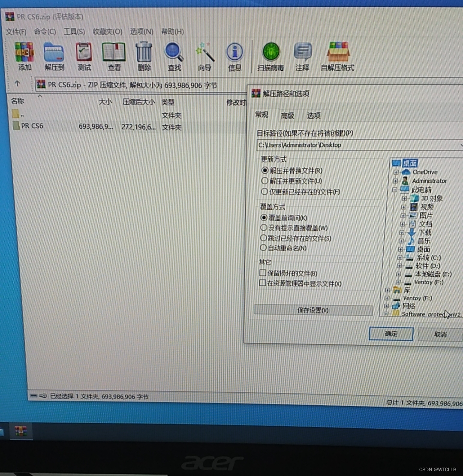Click the Extract To (解压到) toolbar icon
Screen dimensions: 463x476
pyautogui.click(x=54, y=52)
